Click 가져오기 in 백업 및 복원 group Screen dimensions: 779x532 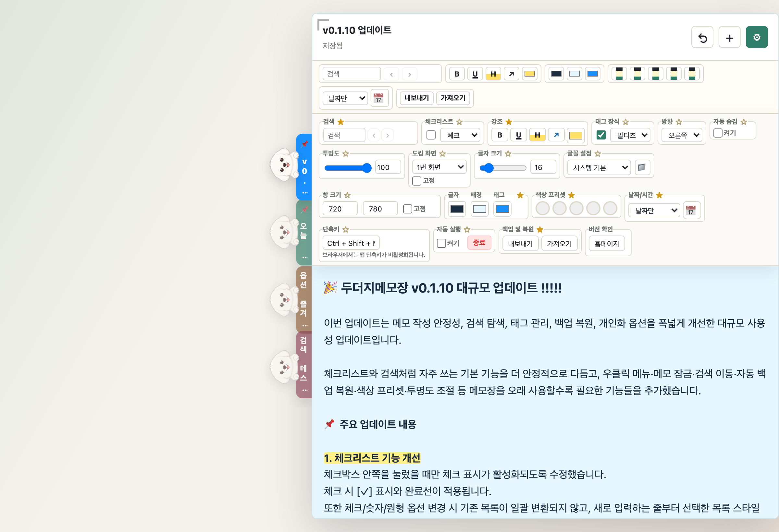pyautogui.click(x=559, y=244)
